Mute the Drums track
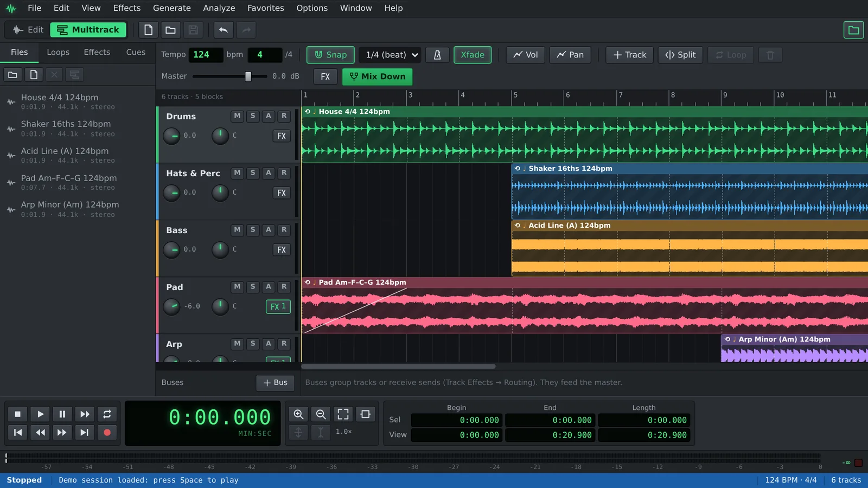 (237, 116)
